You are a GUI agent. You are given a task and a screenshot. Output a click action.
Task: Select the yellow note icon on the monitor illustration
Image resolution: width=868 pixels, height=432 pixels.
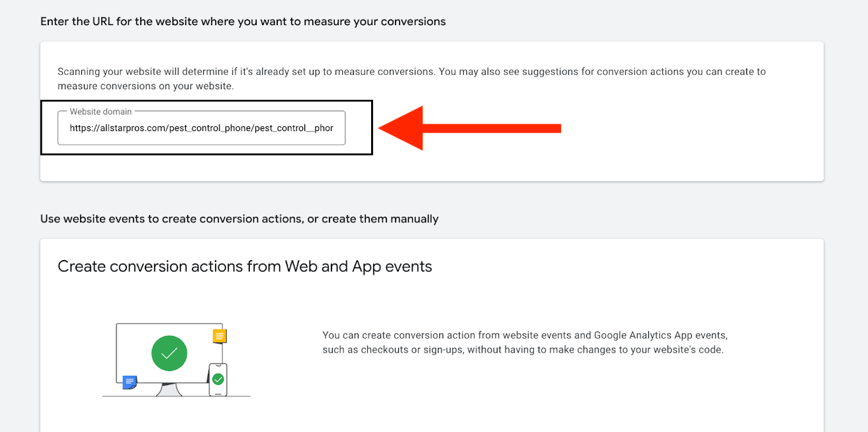pyautogui.click(x=218, y=335)
